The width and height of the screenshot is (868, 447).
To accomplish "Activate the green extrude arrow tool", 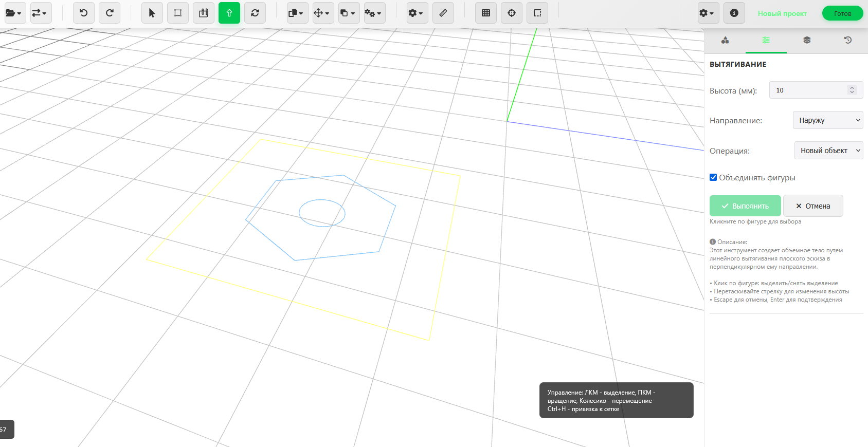I will 229,13.
